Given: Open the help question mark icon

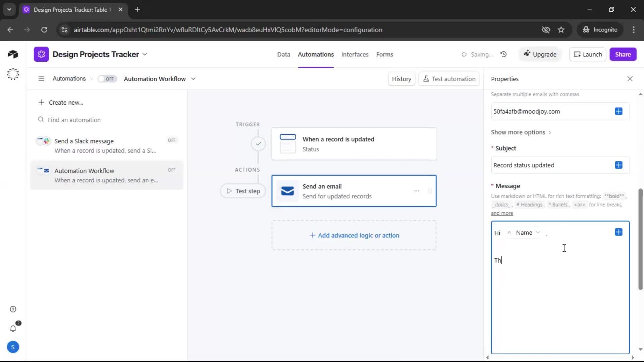Looking at the screenshot, I should pos(13,309).
